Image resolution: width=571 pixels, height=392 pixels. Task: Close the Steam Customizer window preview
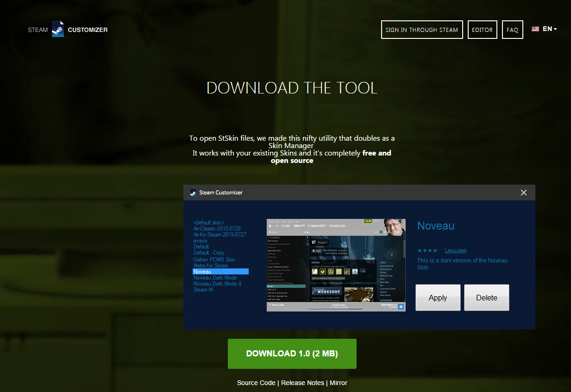pyautogui.click(x=524, y=193)
